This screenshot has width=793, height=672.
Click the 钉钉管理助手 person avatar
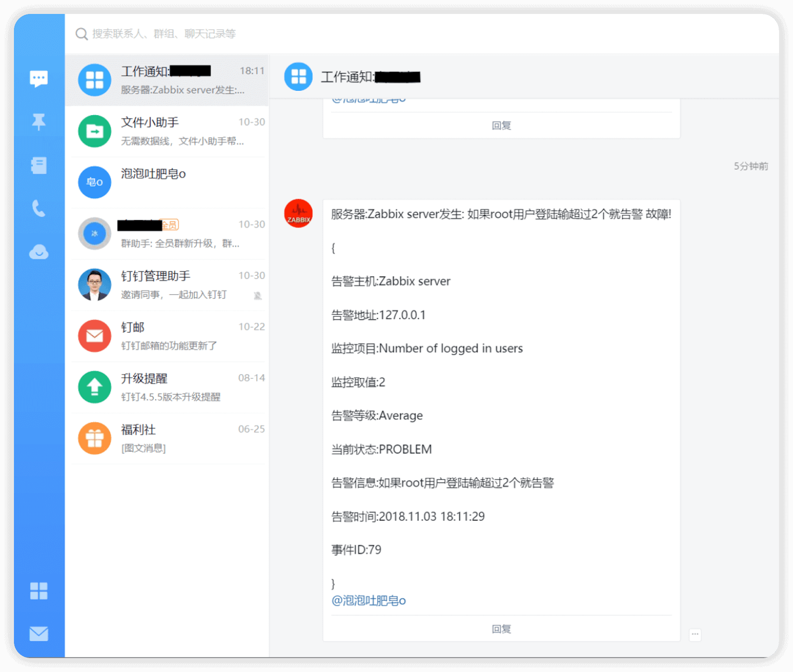[94, 284]
